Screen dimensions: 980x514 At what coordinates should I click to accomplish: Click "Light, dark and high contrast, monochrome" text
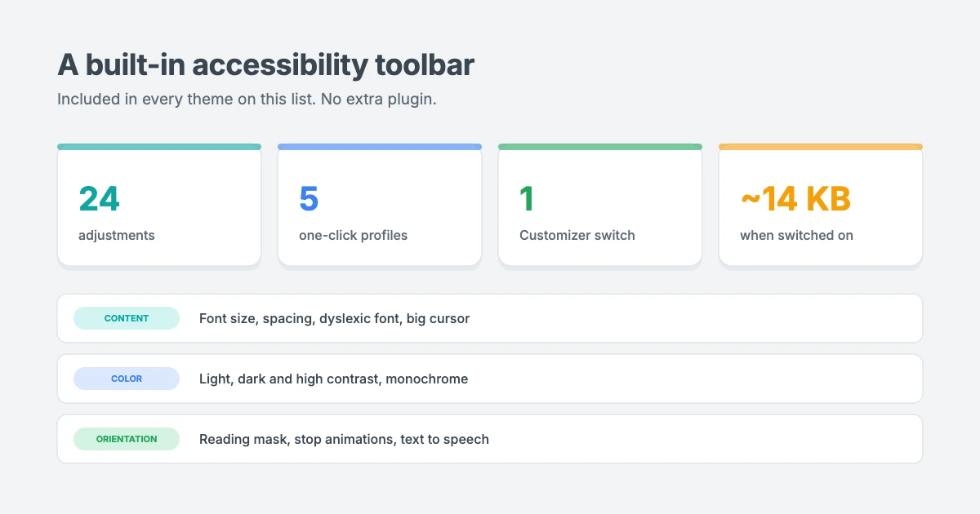(334, 379)
